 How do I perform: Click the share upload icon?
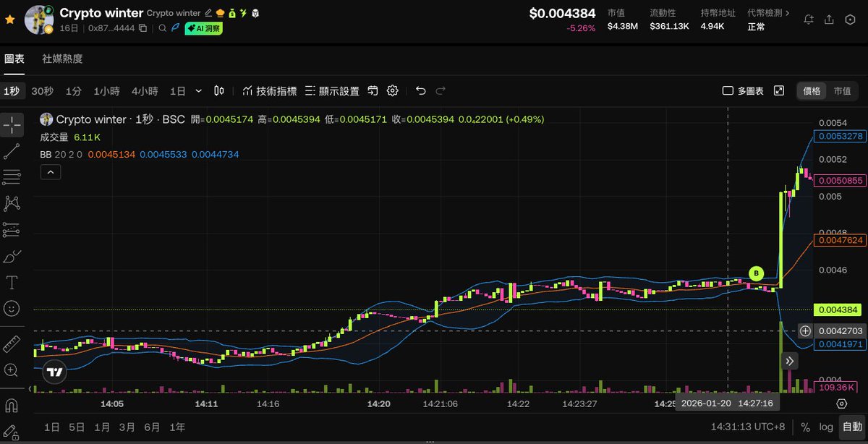[x=830, y=20]
